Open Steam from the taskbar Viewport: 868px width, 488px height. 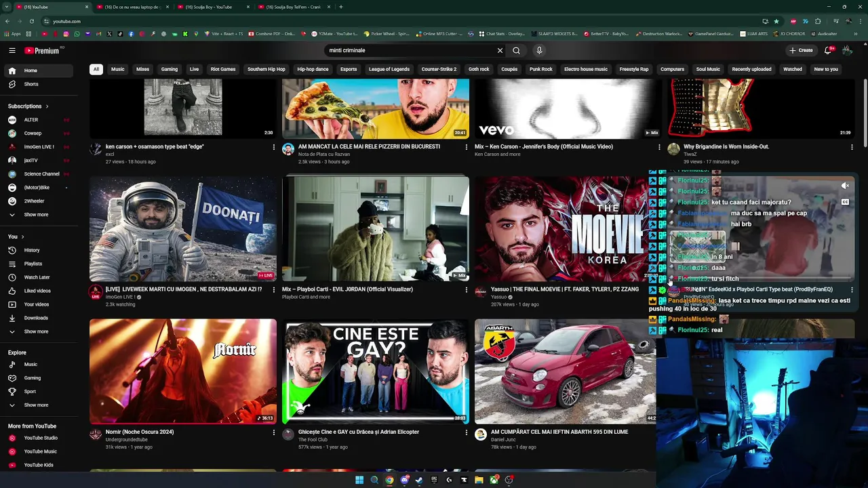click(x=419, y=480)
